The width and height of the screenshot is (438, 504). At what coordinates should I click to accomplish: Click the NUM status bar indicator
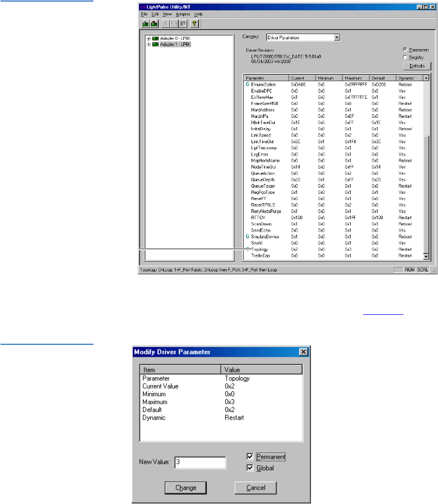(410, 270)
